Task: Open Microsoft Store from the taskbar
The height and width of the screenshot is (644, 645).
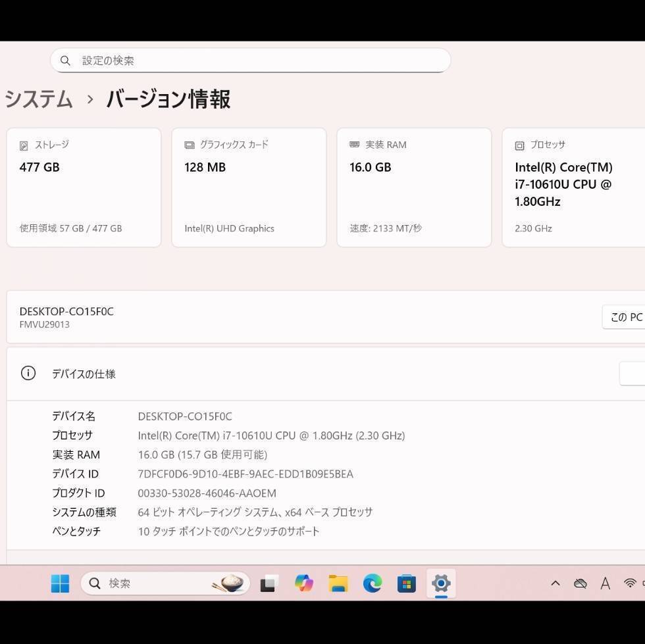Action: click(407, 583)
